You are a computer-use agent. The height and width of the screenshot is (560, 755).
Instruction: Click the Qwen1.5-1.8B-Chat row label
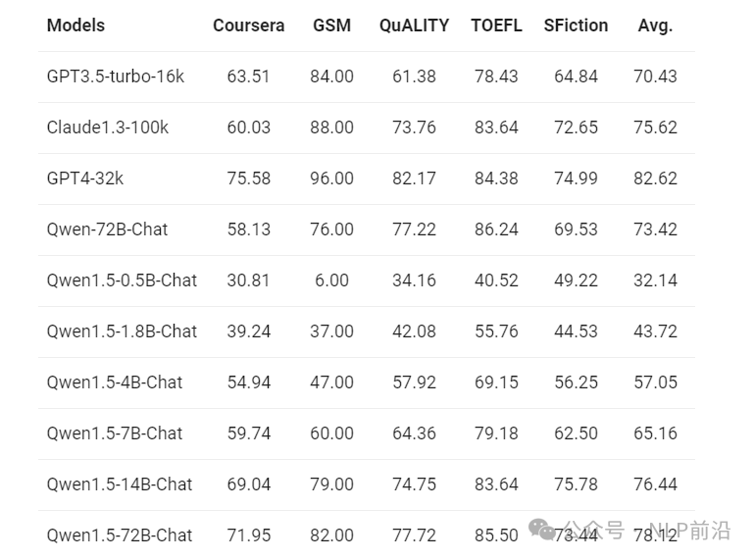(122, 331)
